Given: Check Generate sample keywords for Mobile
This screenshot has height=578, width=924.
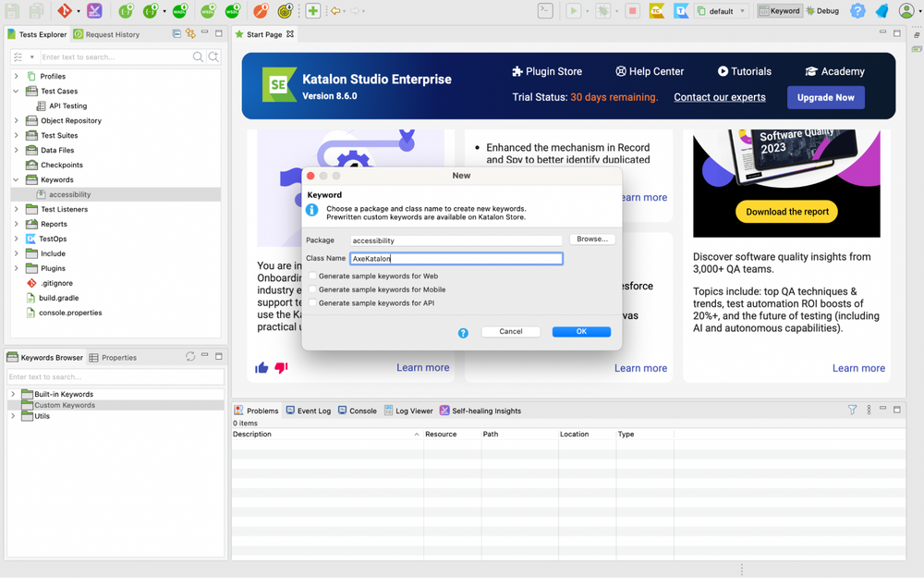Looking at the screenshot, I should 313,288.
